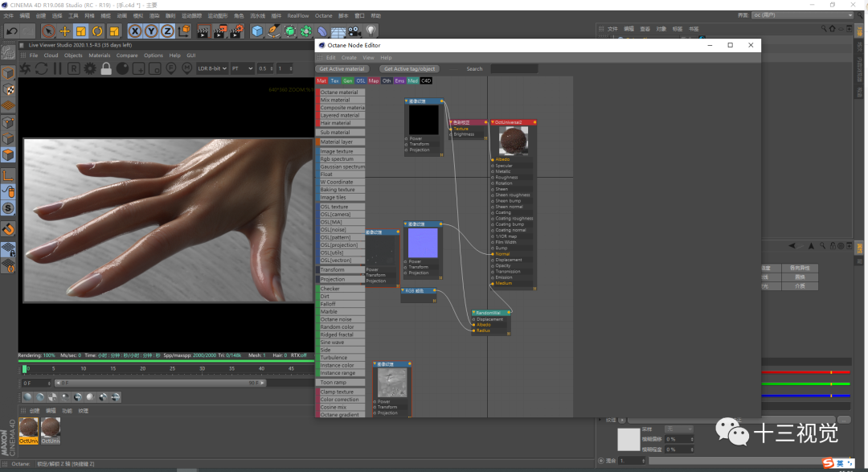
Task: Pause the Live Viewer render
Action: coord(58,68)
